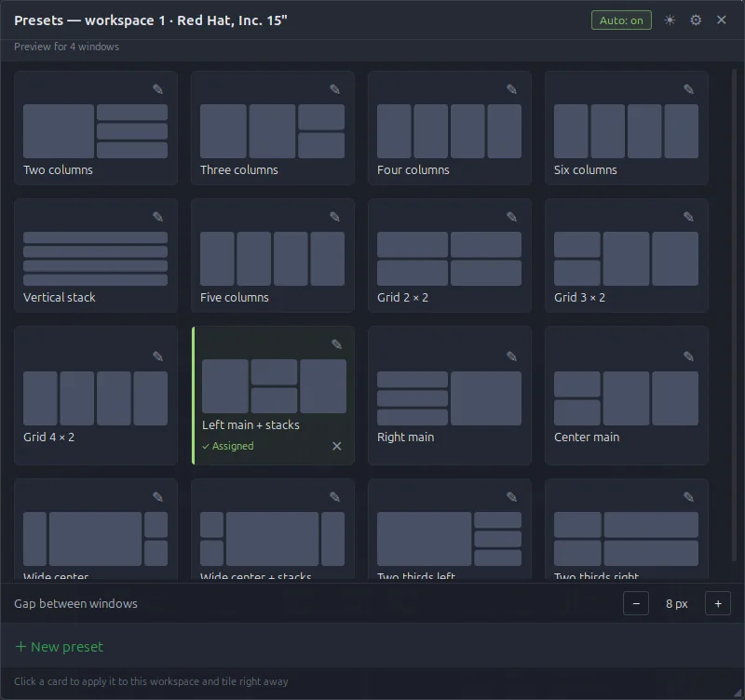
Task: Edit the Grid 3 × 2 preset
Action: (x=688, y=217)
